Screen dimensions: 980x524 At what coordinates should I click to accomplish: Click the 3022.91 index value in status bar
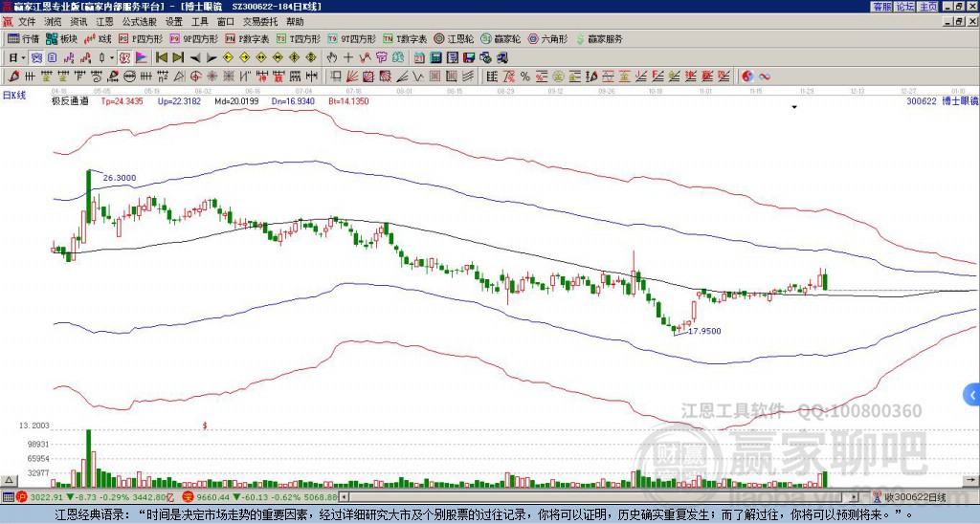(x=46, y=497)
